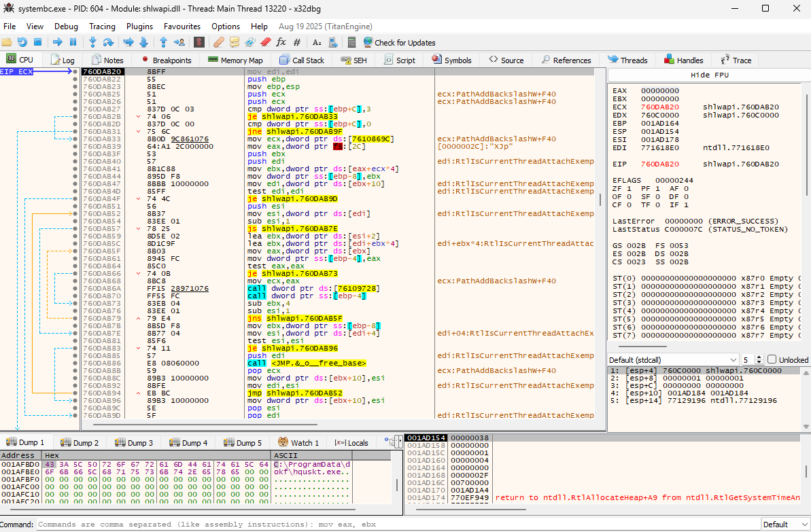Image resolution: width=811 pixels, height=532 pixels.
Task: Open the Watch 1 tab
Action: click(298, 442)
